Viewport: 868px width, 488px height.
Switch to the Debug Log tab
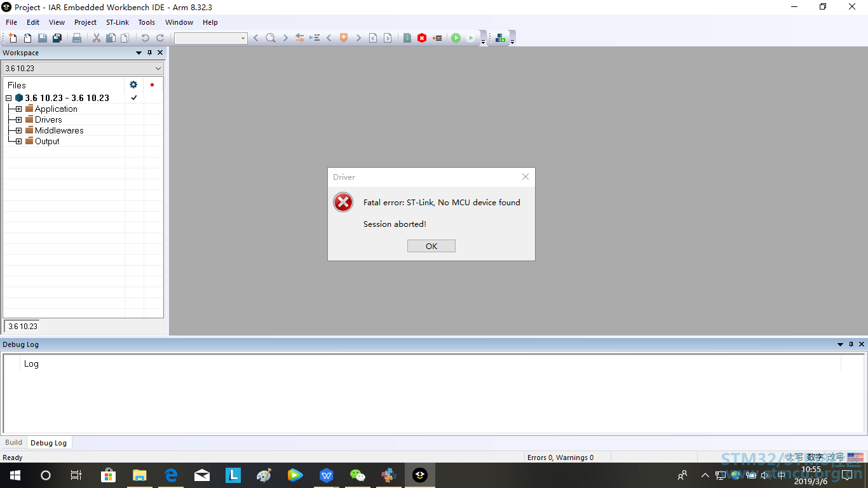pos(49,443)
